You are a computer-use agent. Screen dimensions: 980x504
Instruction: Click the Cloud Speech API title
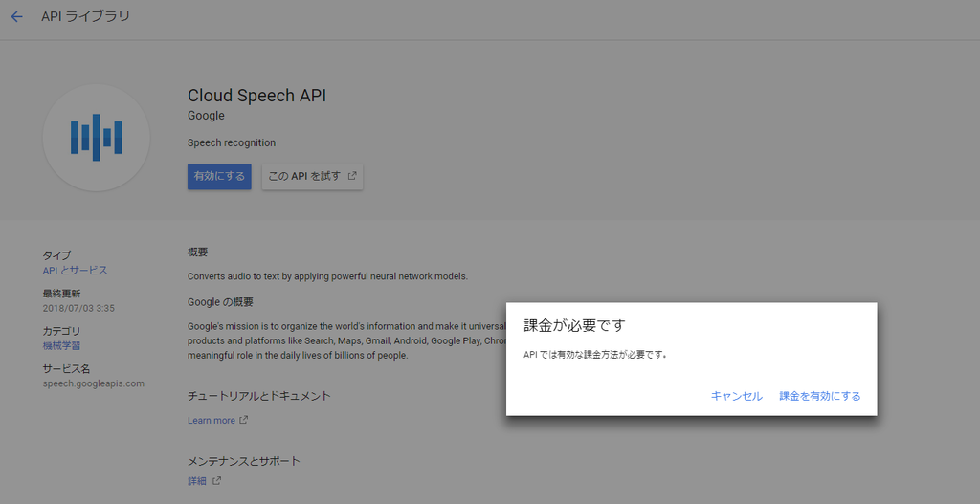click(256, 96)
